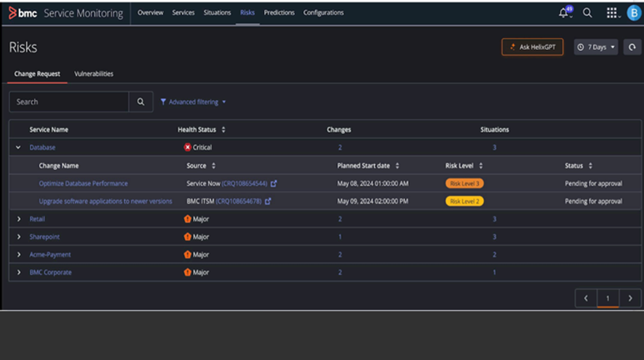Click the search magnifier in top bar
Viewport: 644px width, 360px height.
(x=587, y=13)
